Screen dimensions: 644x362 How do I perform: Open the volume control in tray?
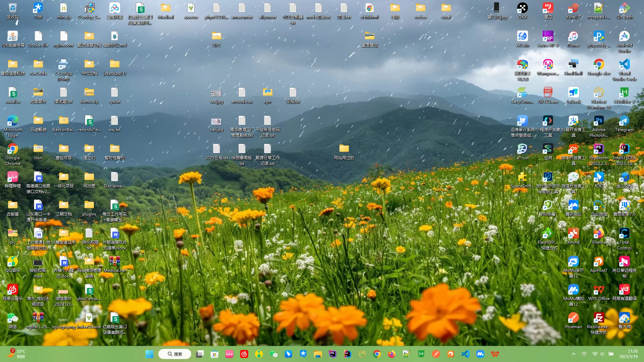[602, 354]
